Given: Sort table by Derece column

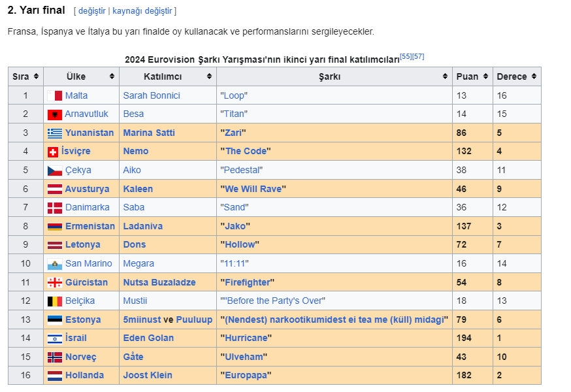Looking at the screenshot, I should coord(534,76).
